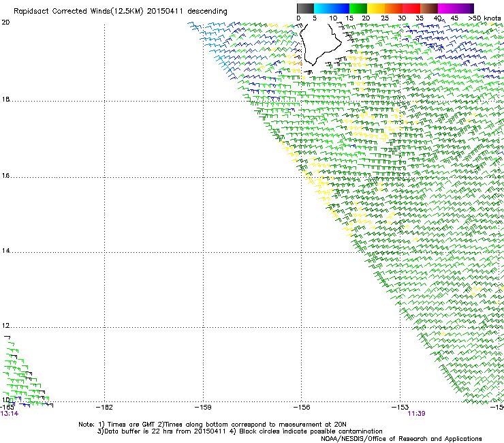Click the latitude label '20'
Image resolution: width=504 pixels, height=443 pixels.
pos(5,22)
